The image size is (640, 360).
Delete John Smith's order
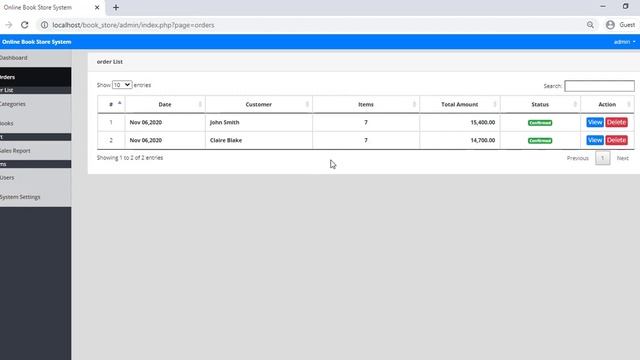616,122
